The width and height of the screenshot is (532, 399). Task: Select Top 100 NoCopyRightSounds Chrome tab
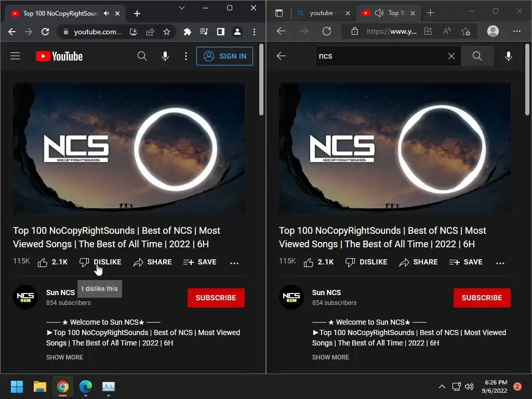click(66, 13)
